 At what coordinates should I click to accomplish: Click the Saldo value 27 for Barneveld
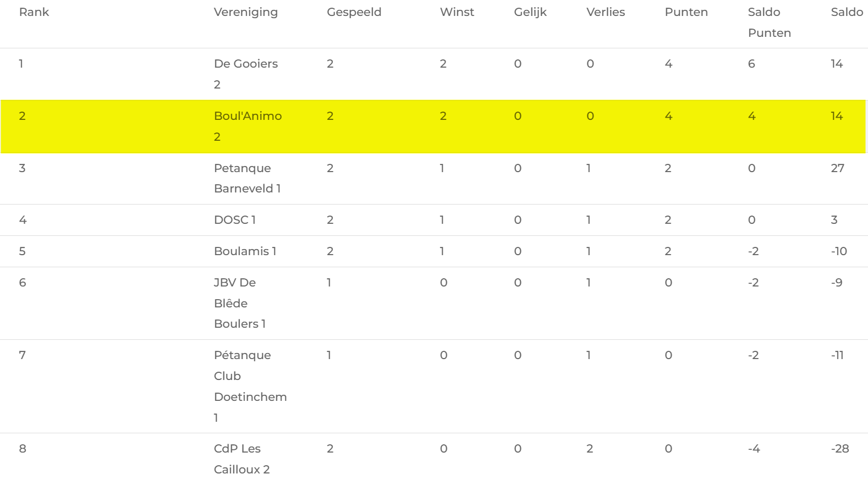(x=837, y=168)
